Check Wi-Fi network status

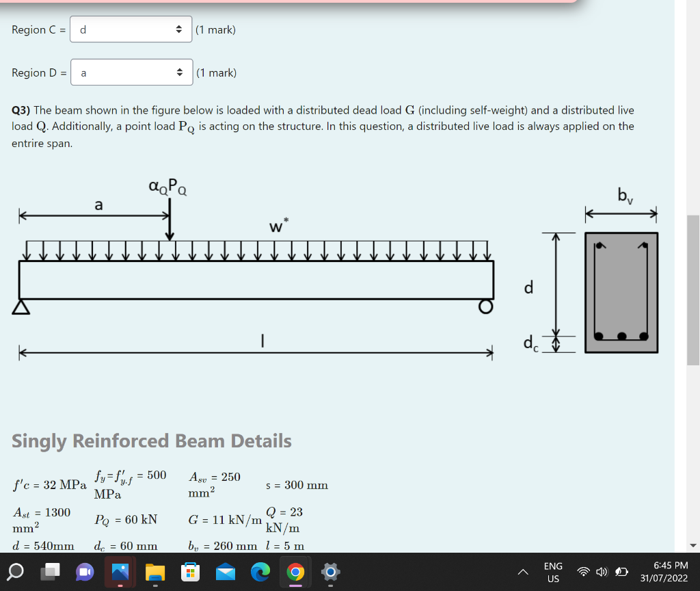[x=584, y=573]
